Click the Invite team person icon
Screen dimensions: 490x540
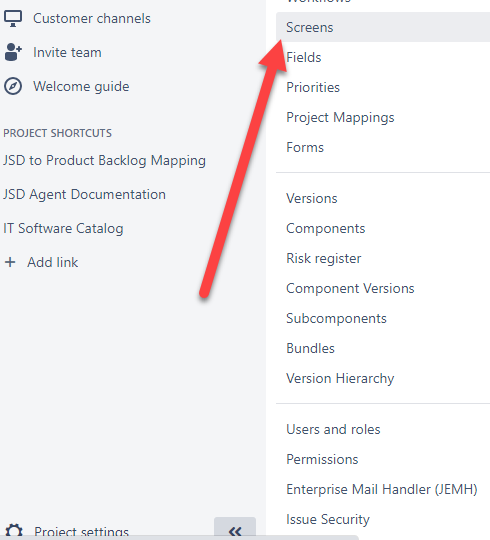tap(13, 52)
